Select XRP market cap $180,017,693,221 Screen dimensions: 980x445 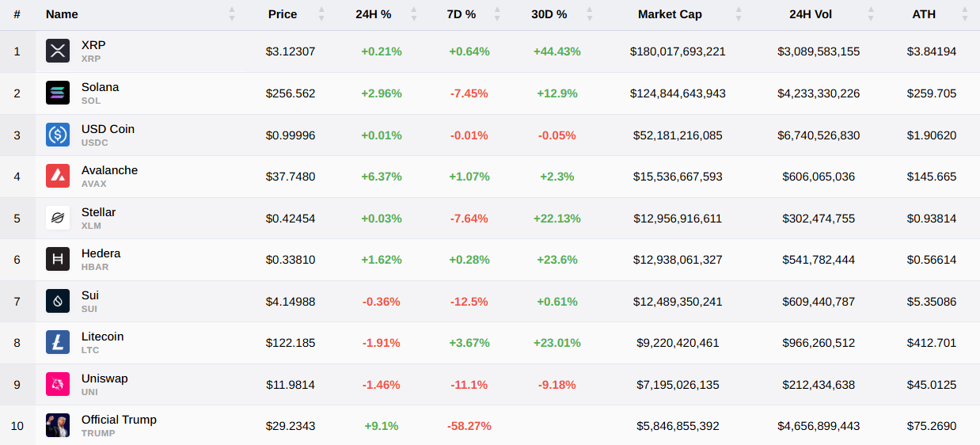(678, 51)
